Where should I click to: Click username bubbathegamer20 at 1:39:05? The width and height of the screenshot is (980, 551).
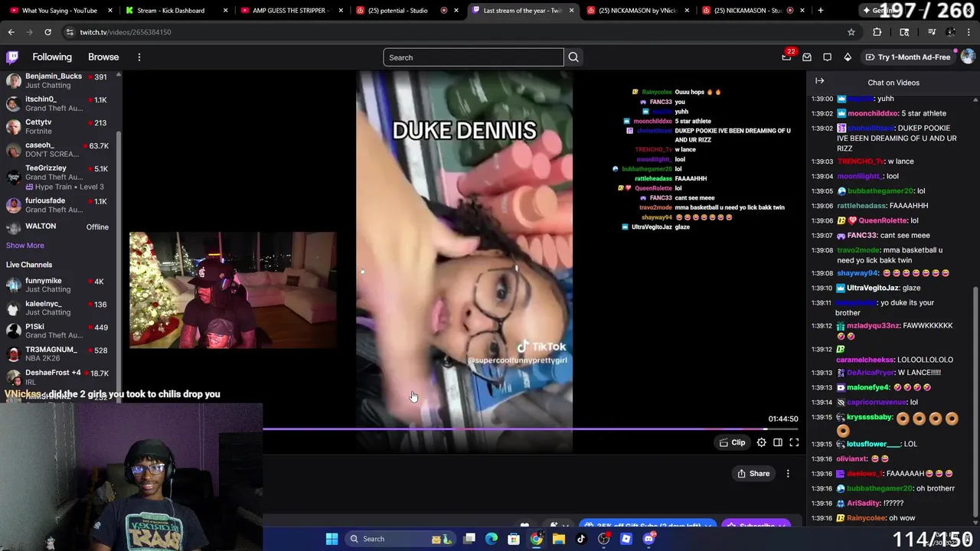coord(880,191)
